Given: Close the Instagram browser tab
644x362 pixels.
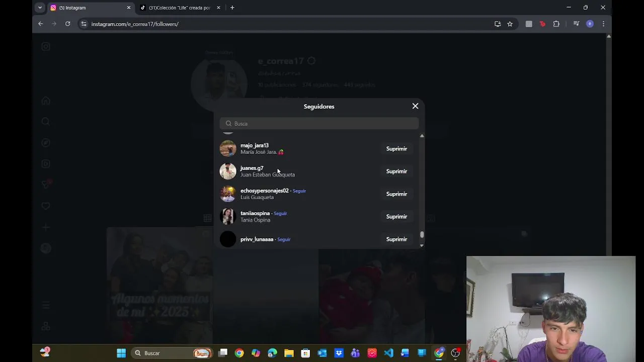Looking at the screenshot, I should click(x=128, y=8).
